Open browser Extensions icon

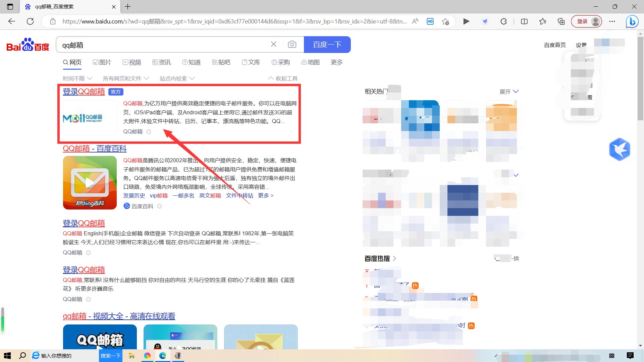tap(503, 21)
